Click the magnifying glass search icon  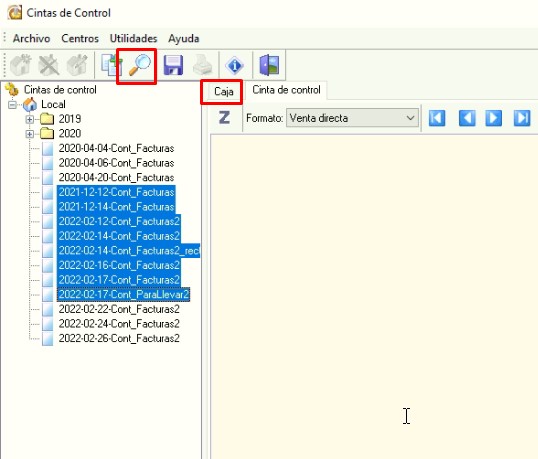pos(139,65)
